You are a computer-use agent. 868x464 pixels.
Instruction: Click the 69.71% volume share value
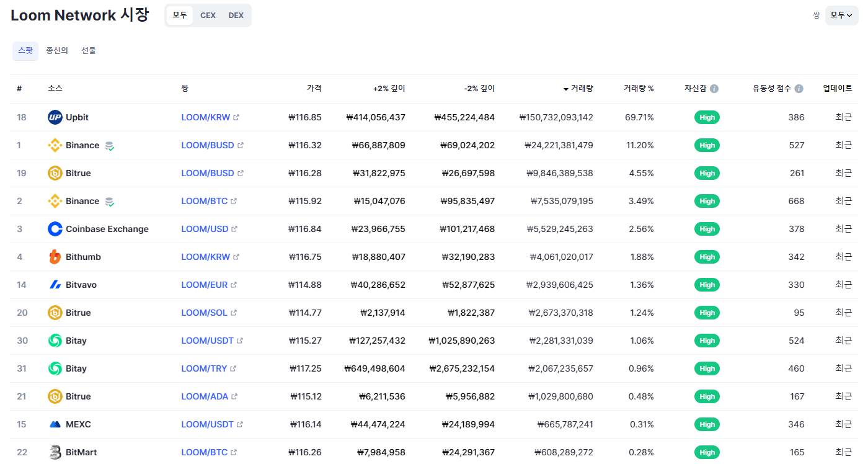coord(639,117)
